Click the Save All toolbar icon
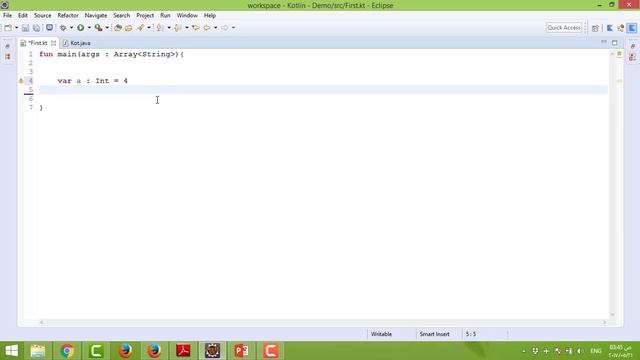This screenshot has width=640, height=360. (x=36, y=28)
